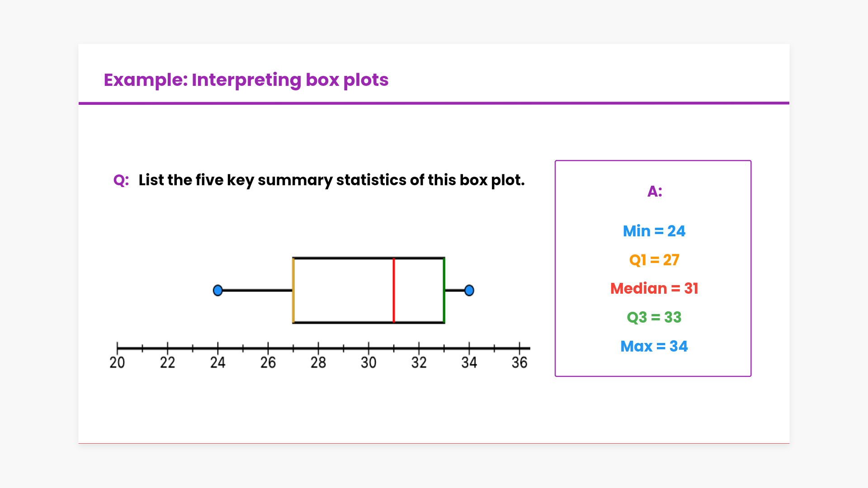Click the 'Q3 = 33' answer text
868x488 pixels.
pos(654,318)
